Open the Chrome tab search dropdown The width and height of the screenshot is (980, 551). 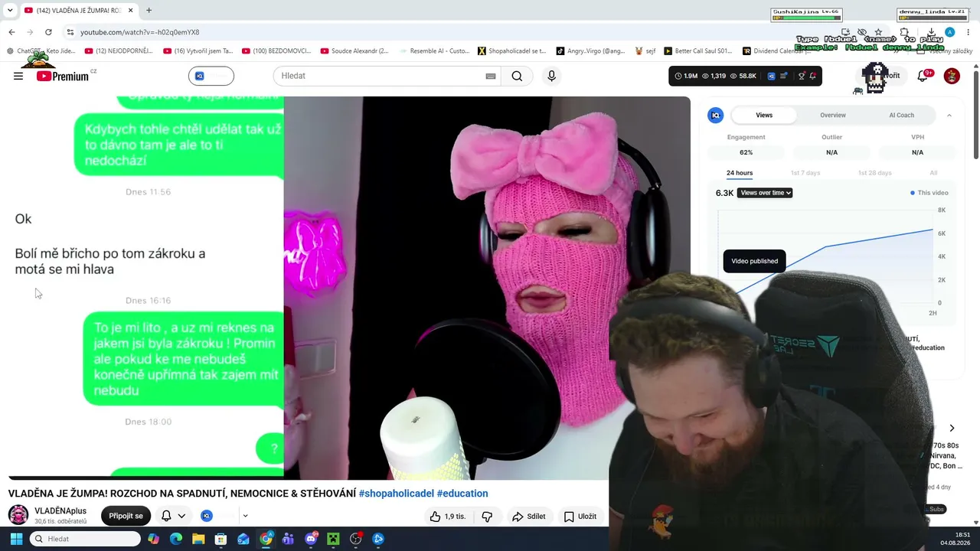[10, 10]
